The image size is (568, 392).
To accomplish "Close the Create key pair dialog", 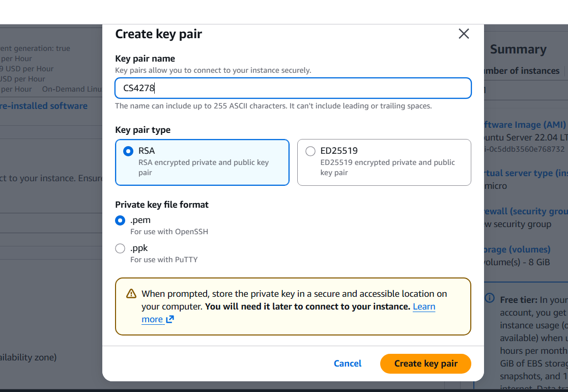I will pyautogui.click(x=463, y=34).
